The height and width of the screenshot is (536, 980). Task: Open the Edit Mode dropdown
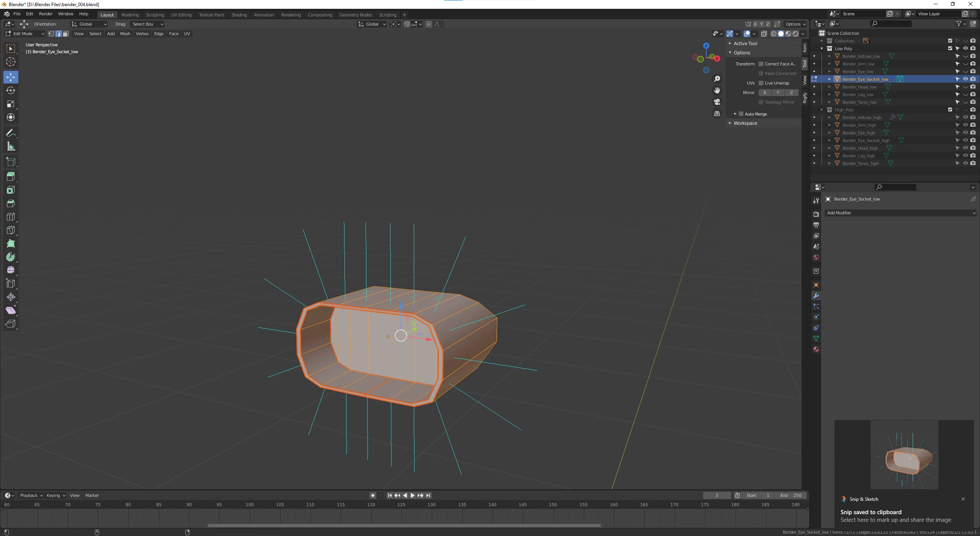pyautogui.click(x=25, y=34)
